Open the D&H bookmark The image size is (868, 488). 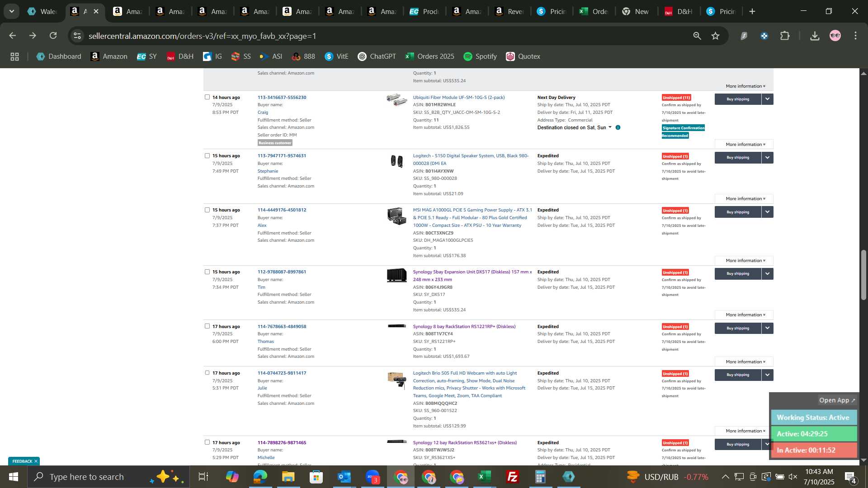coord(180,56)
